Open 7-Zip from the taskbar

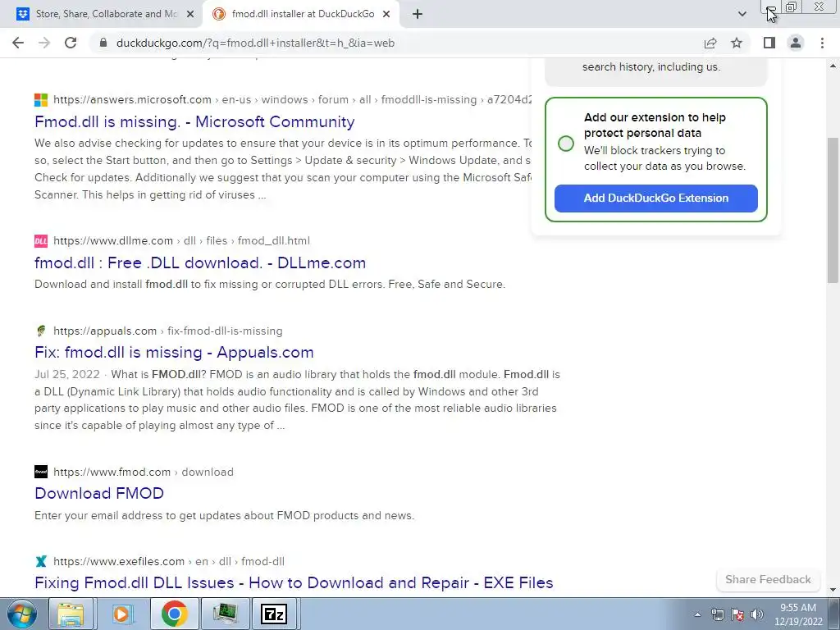pos(274,614)
